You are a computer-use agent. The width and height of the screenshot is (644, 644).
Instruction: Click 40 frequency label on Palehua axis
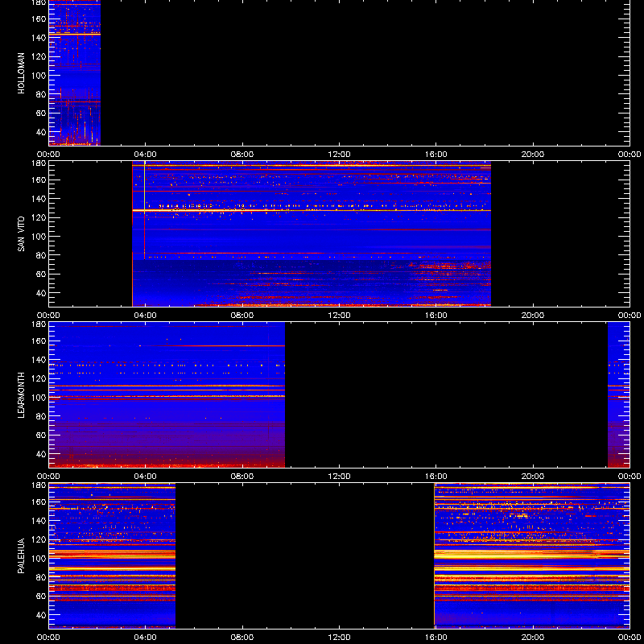41,615
